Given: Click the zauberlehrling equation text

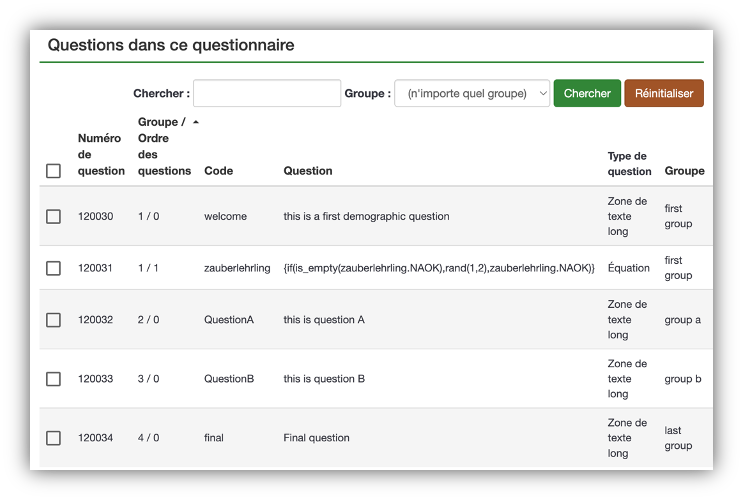Looking at the screenshot, I should click(439, 268).
